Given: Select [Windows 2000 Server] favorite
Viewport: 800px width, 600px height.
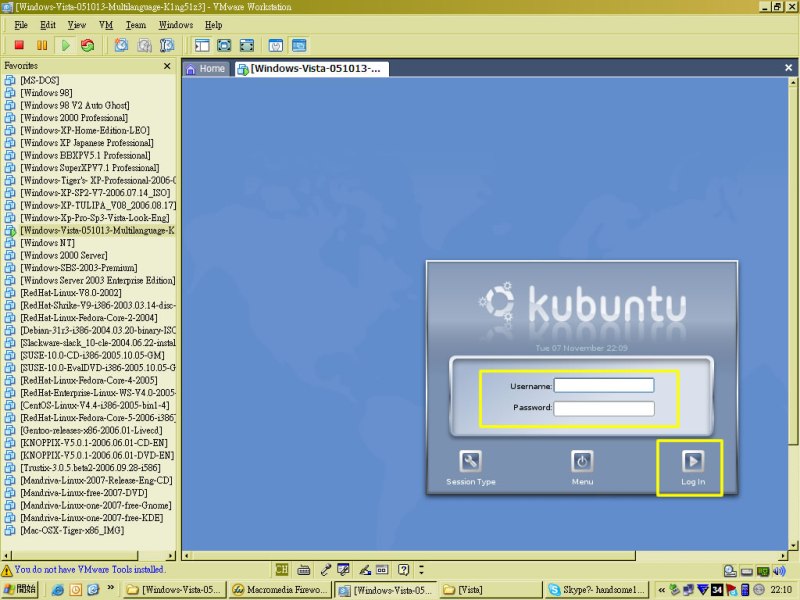Looking at the screenshot, I should point(63,255).
